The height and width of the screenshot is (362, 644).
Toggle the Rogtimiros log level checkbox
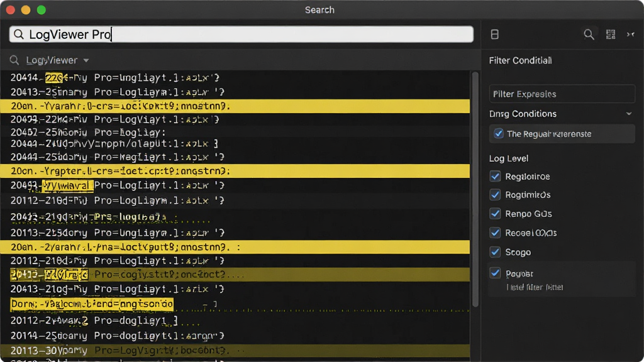(x=496, y=195)
